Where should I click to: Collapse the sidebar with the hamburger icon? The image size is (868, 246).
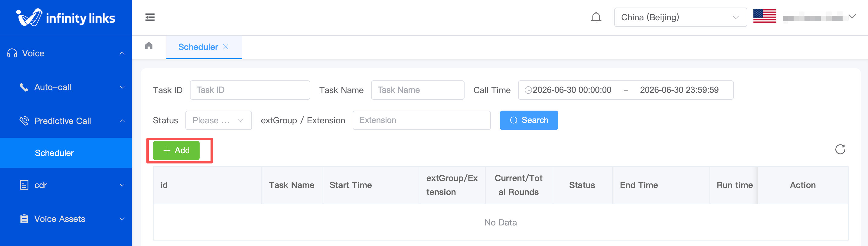(x=150, y=17)
